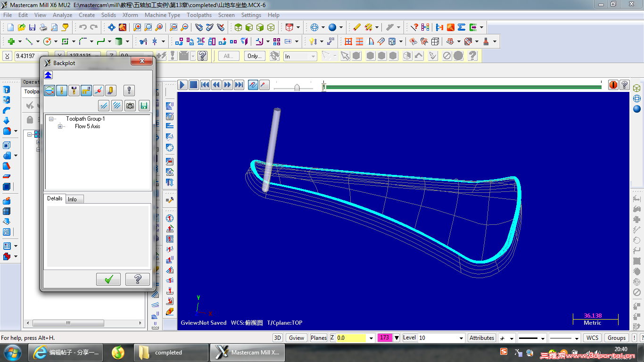644x362 pixels.
Task: Undo the last action
Action: tap(83, 28)
